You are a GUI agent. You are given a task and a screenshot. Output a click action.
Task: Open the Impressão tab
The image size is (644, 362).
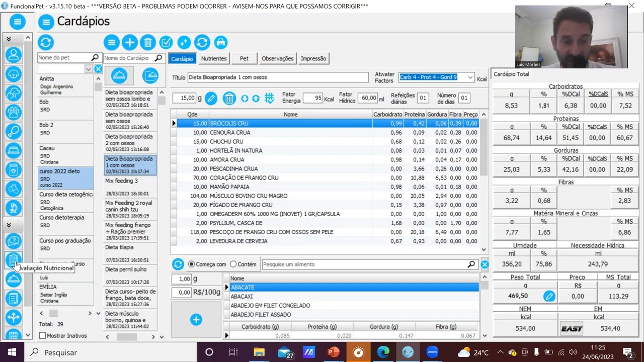[313, 58]
